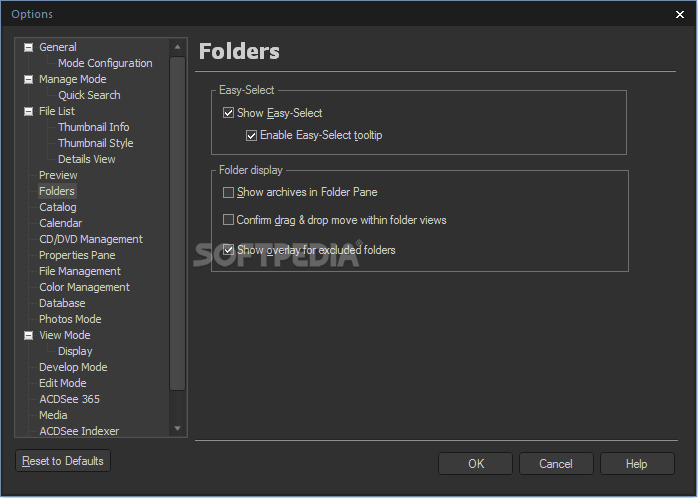Open Mode Configuration settings
Viewport: 698px width, 498px height.
click(105, 63)
